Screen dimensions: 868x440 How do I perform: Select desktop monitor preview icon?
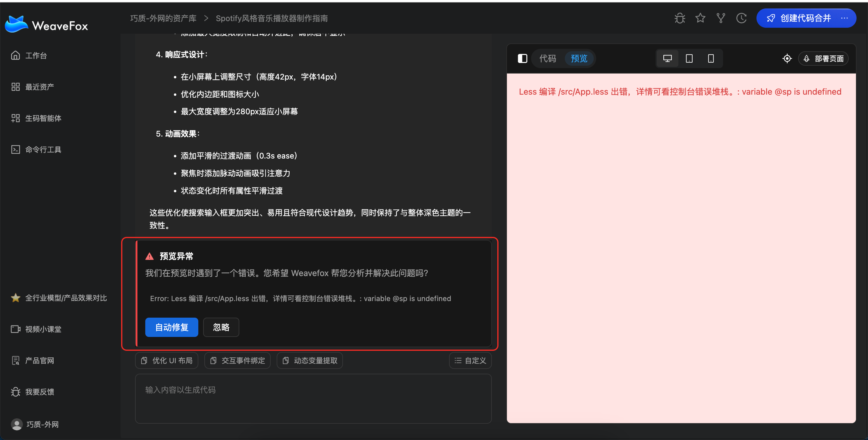(667, 59)
